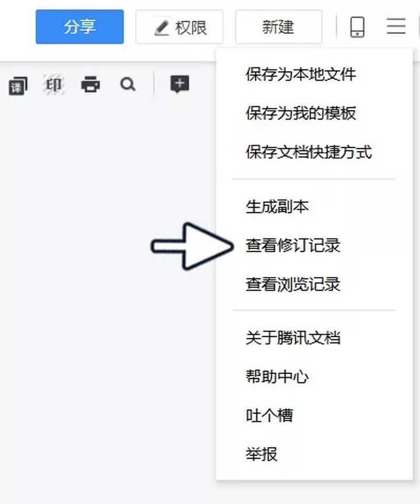Click the blue 分享 share button
The image size is (420, 504).
80,27
